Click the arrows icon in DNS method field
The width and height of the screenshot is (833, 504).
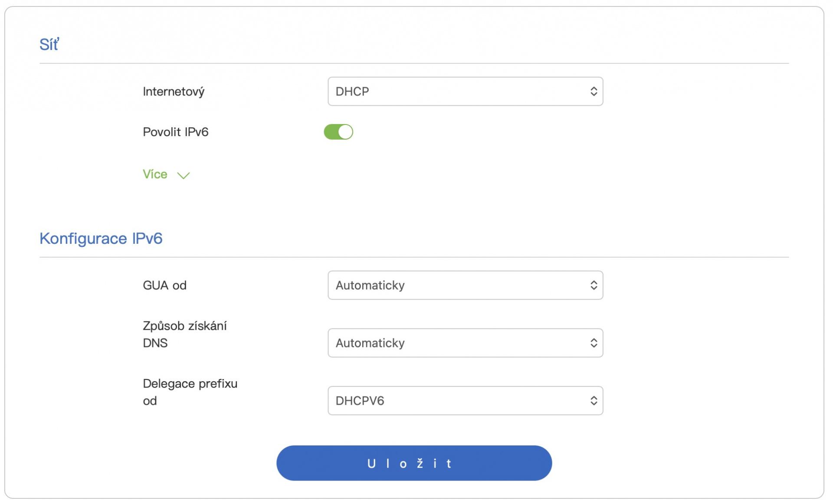pyautogui.click(x=594, y=343)
